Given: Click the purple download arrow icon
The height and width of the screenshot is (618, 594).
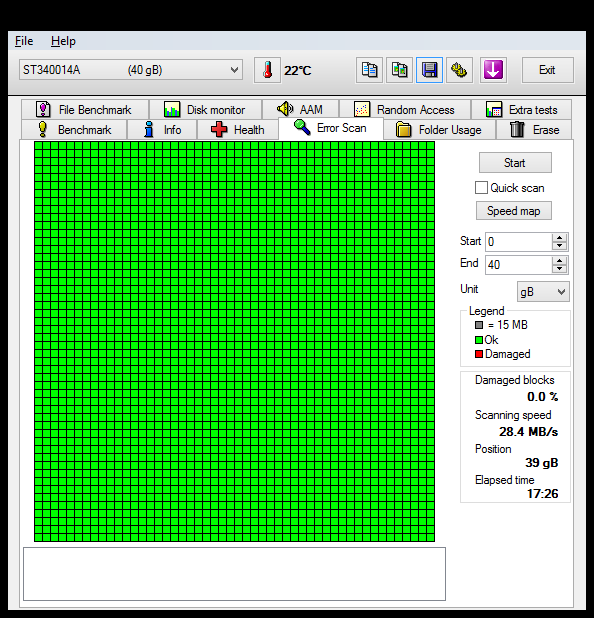Looking at the screenshot, I should point(493,70).
